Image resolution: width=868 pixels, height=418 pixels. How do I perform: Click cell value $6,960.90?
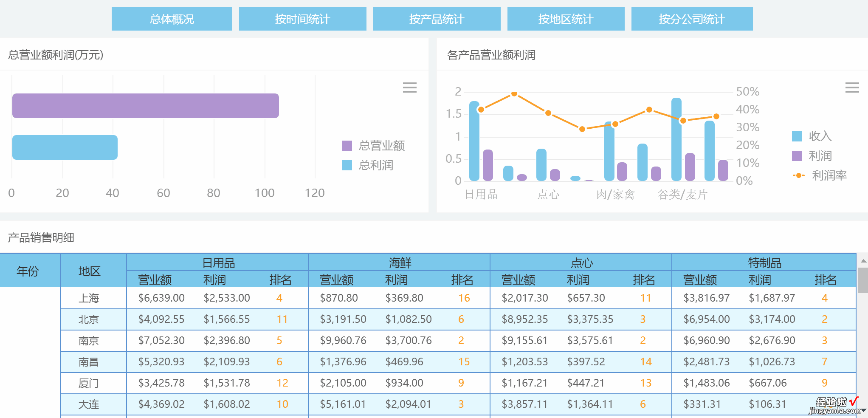coord(707,341)
